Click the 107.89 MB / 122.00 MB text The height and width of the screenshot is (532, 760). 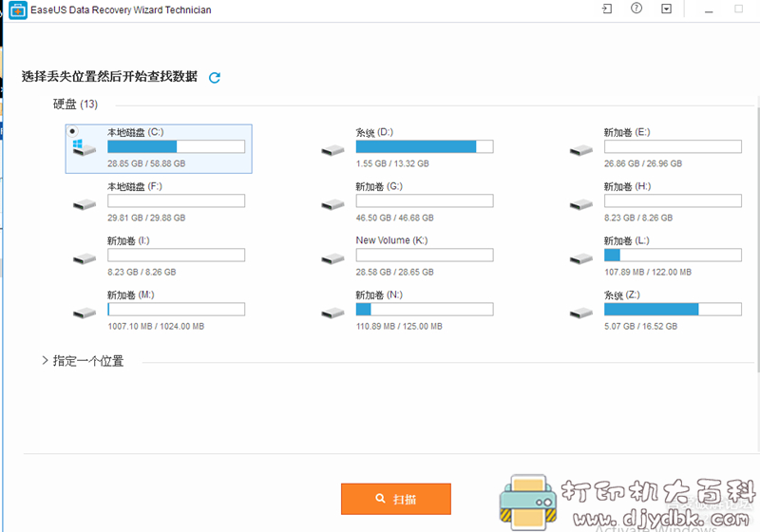(648, 273)
